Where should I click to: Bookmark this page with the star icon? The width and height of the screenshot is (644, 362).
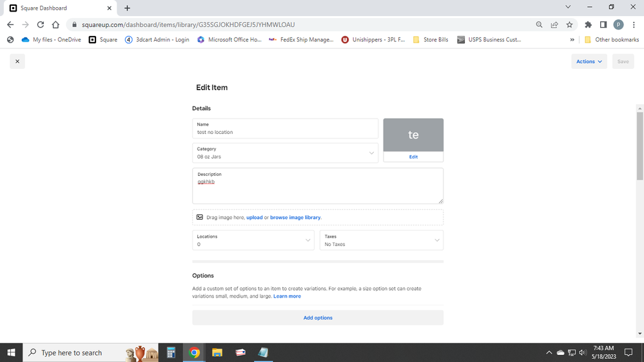coord(569,24)
